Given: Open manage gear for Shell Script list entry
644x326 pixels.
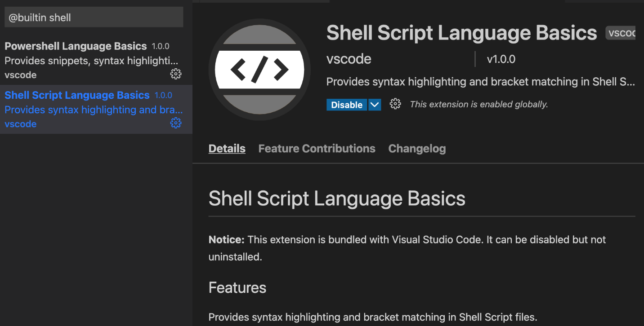Looking at the screenshot, I should coord(176,123).
